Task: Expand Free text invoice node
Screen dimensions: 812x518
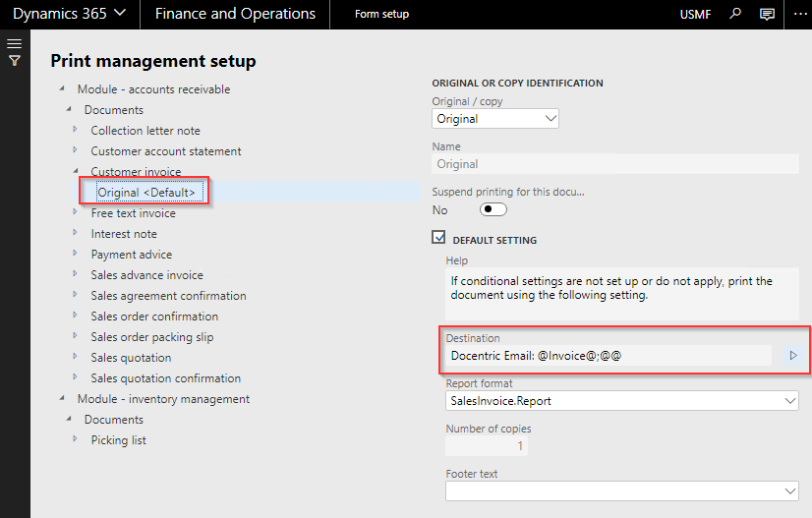Action: tap(75, 212)
